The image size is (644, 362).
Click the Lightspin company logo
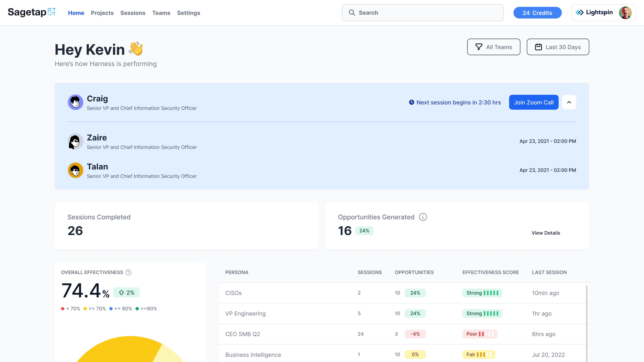tap(594, 12)
